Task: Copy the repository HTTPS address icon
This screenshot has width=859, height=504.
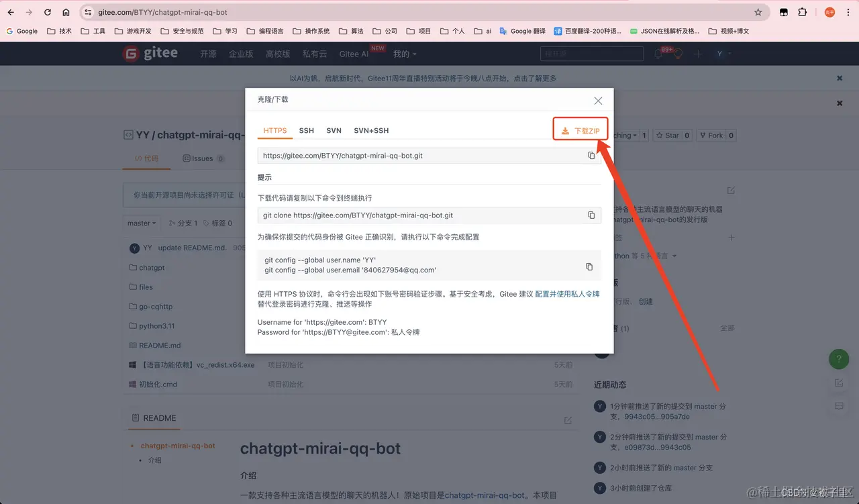Action: pos(591,155)
